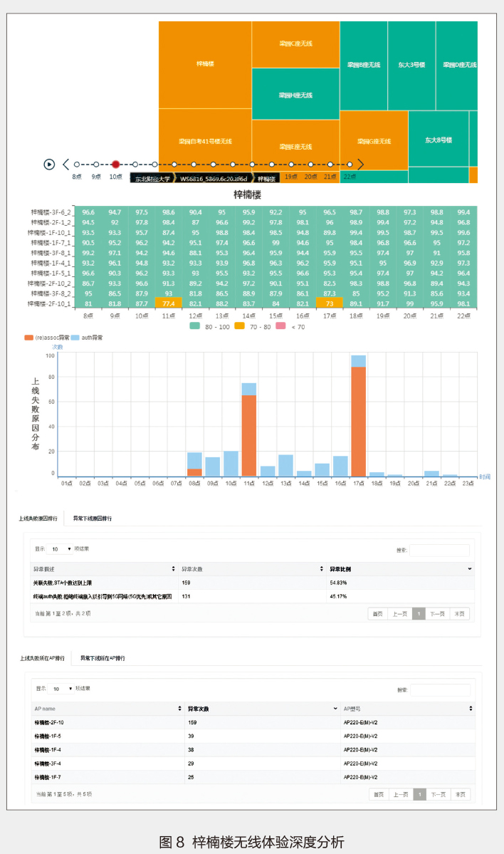
Task: Switch to 异常下线原因排行 tab
Action: (93, 519)
